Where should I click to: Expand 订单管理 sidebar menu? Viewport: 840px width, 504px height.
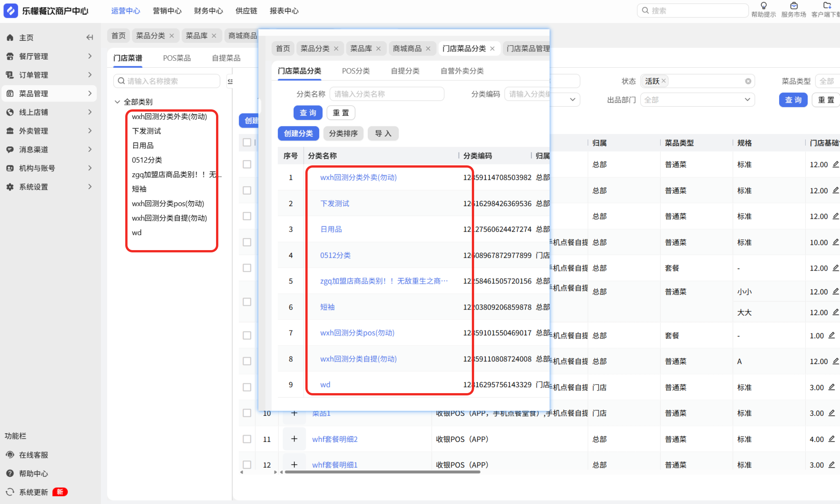(49, 75)
